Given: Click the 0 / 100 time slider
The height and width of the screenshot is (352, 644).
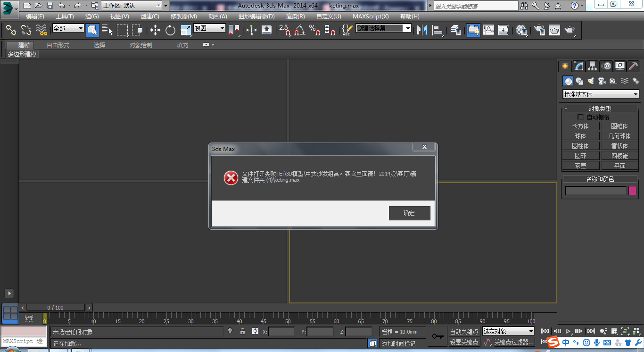Looking at the screenshot, I should (x=56, y=308).
